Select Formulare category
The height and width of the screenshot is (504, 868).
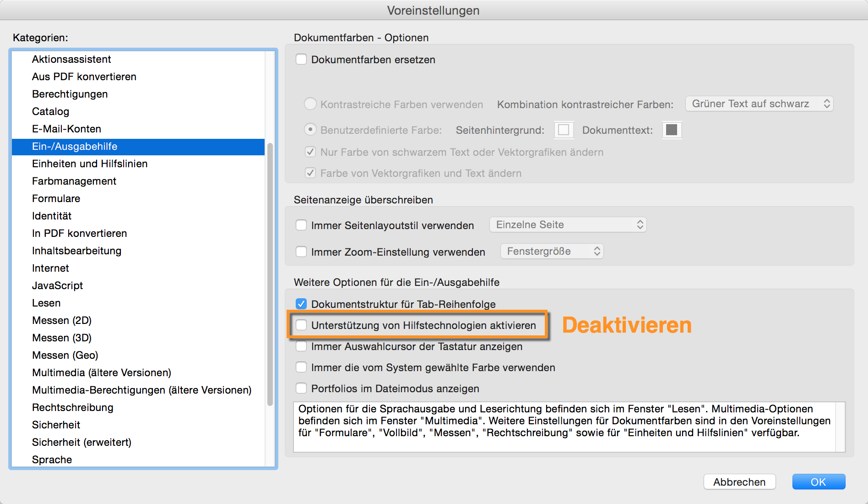138,198
